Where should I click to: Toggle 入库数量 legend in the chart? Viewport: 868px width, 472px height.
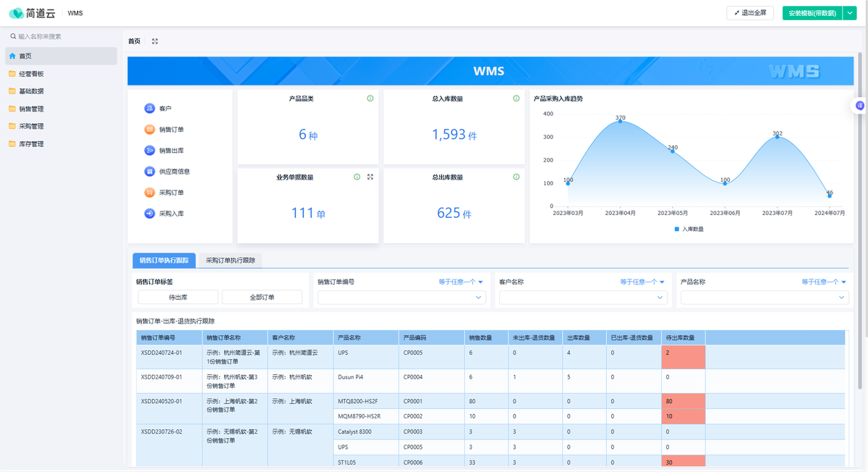[689, 229]
